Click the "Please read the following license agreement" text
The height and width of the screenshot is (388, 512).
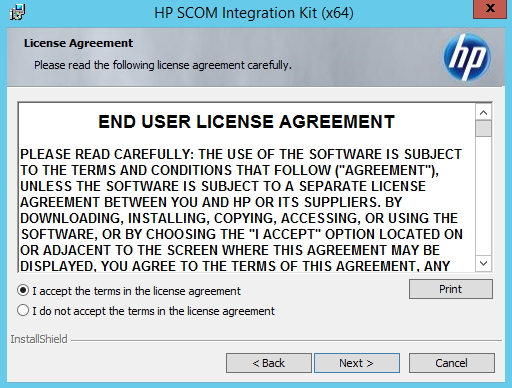[x=163, y=65]
